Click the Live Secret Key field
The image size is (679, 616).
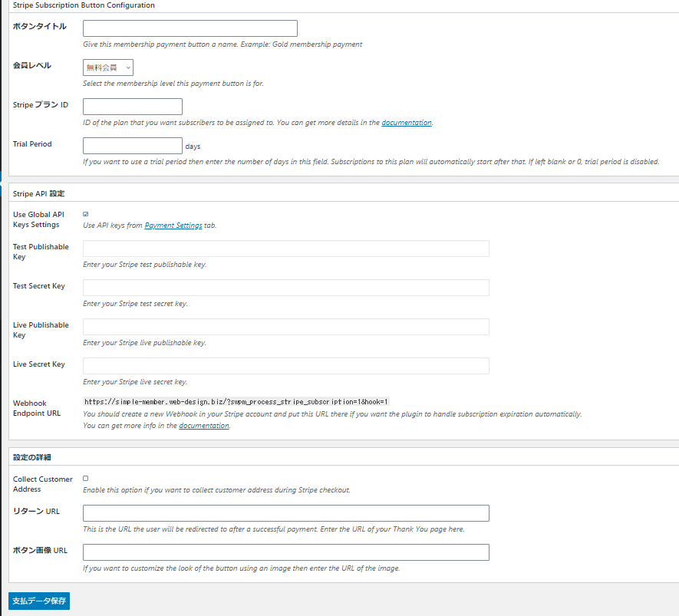286,366
